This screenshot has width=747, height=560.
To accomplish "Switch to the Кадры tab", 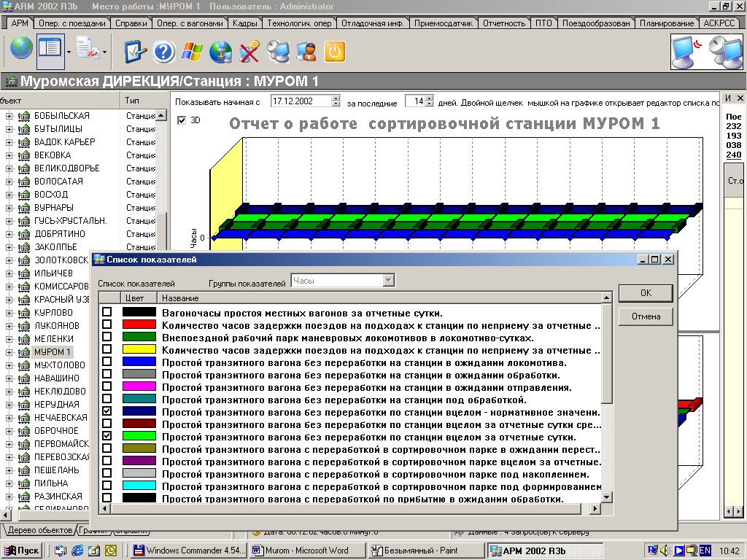I will [x=245, y=23].
